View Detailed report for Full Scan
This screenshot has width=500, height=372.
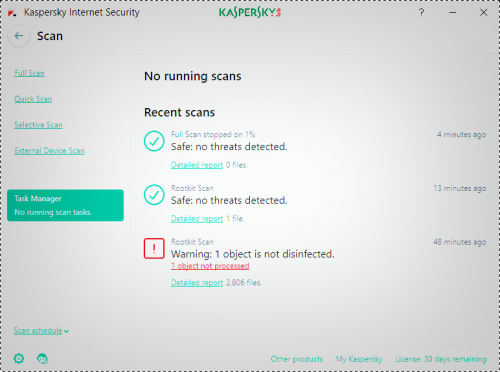tap(197, 165)
